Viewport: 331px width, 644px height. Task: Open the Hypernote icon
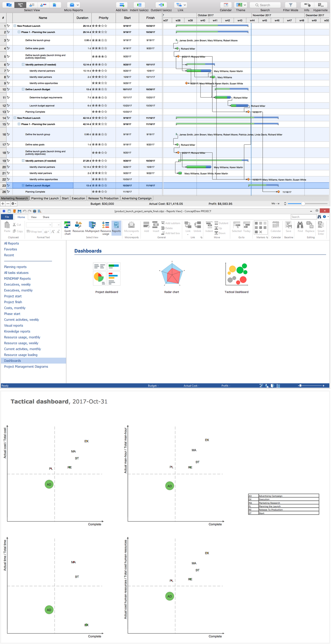click(321, 5)
